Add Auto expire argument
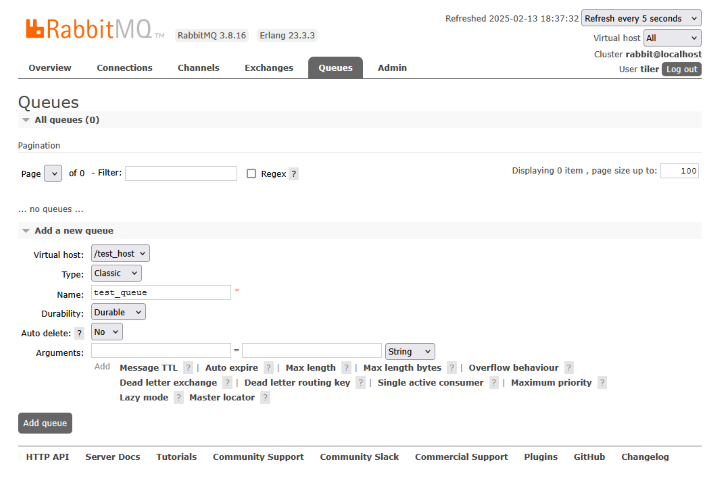The height and width of the screenshot is (477, 720). [x=231, y=368]
